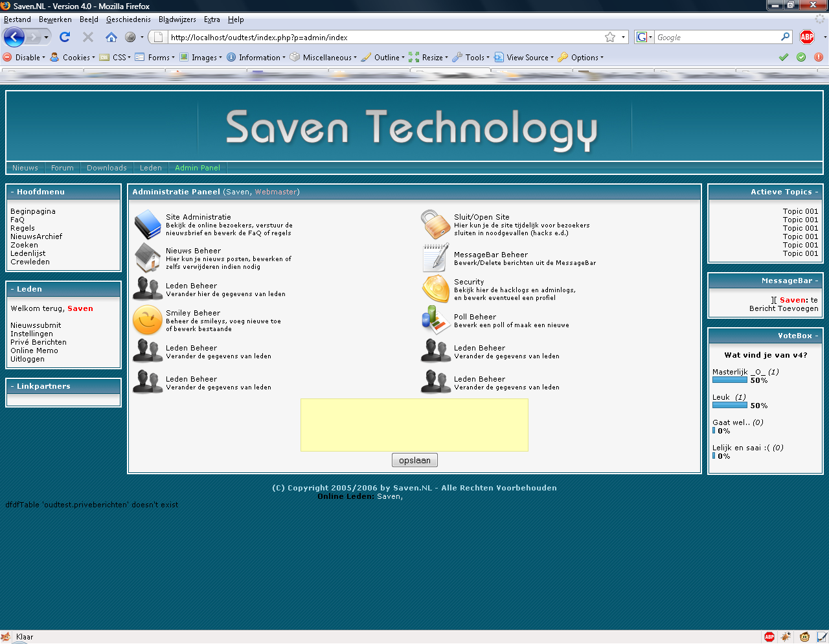This screenshot has height=644, width=829.
Task: Click the yellow text area above opslaan
Action: 414,425
